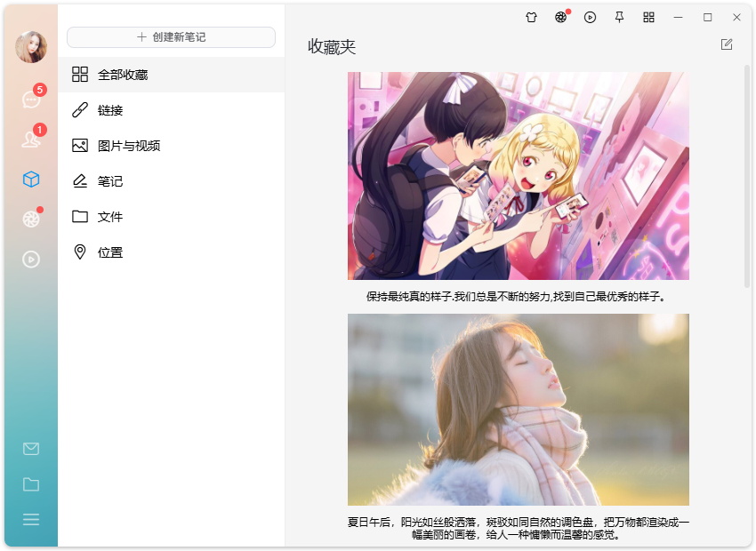Viewport: 756px width, 551px height.
Task: Click the shirt-shaped dress-up icon in title bar
Action: pos(531,17)
